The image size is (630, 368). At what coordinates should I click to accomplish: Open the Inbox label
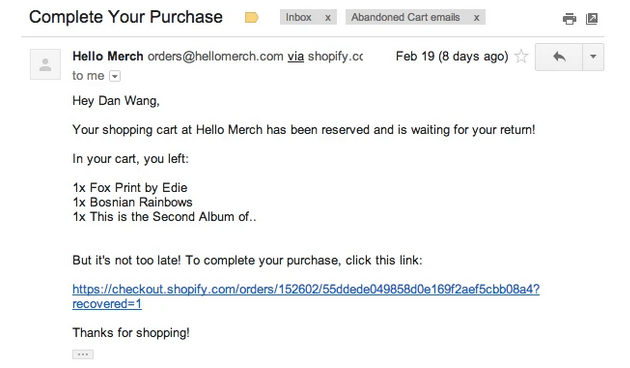(299, 17)
